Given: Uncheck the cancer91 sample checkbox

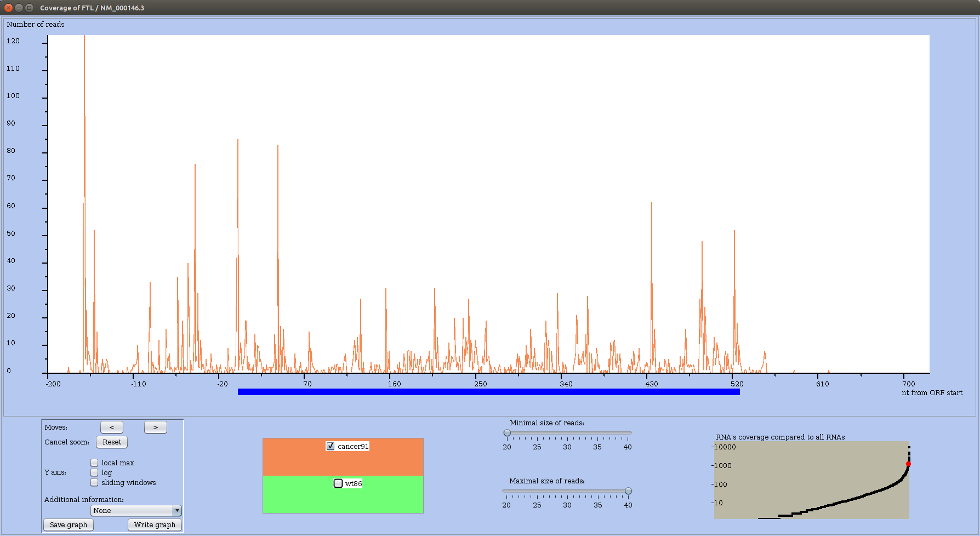Looking at the screenshot, I should click(331, 446).
